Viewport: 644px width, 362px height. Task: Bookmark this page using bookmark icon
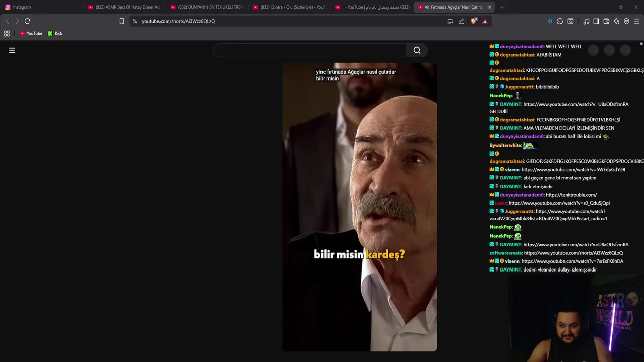coord(122,21)
